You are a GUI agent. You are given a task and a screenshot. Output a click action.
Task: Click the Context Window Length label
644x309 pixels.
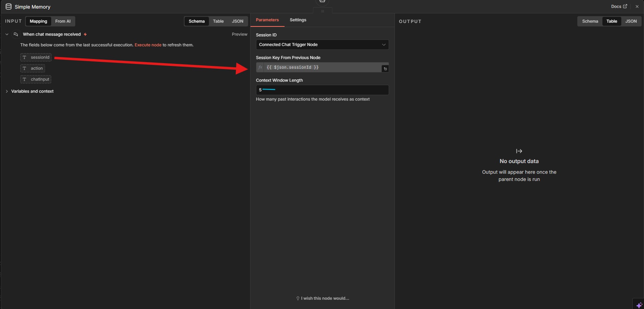pyautogui.click(x=279, y=80)
